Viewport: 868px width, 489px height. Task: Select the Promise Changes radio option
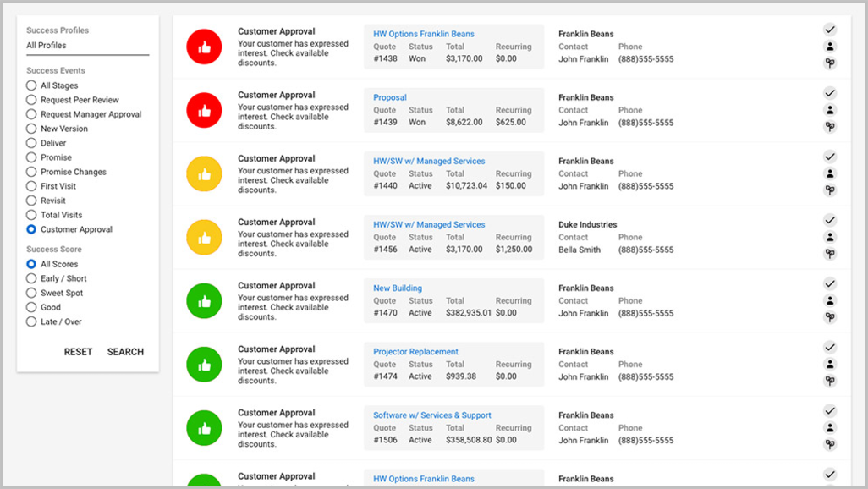coord(31,172)
